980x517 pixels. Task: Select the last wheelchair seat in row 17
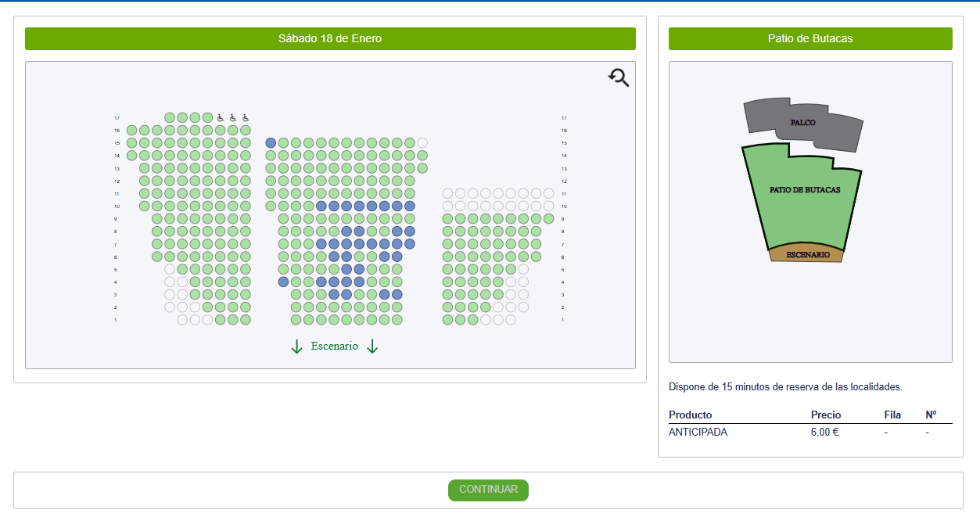tap(246, 118)
